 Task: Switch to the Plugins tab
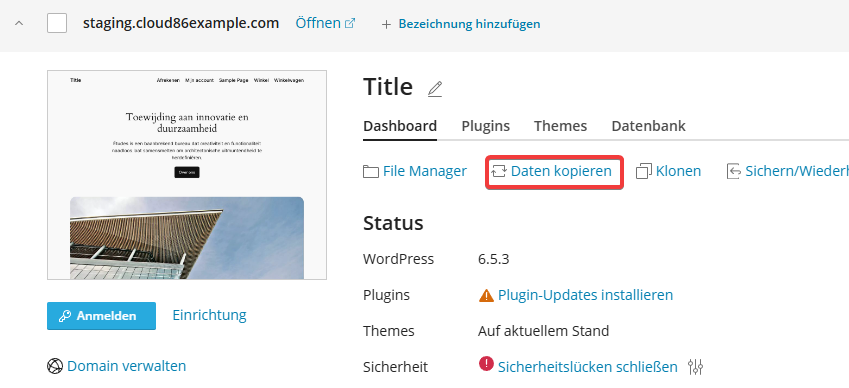[486, 126]
